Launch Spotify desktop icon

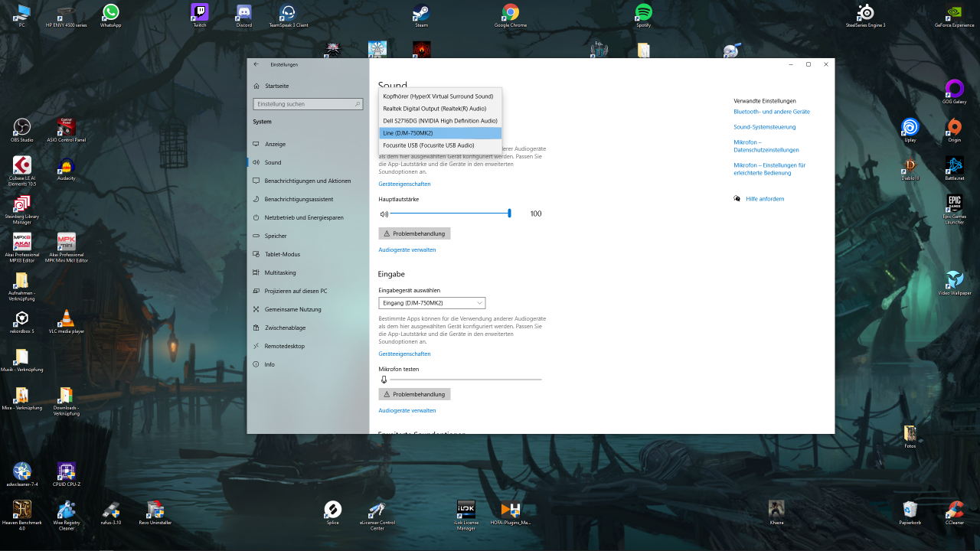click(x=643, y=15)
